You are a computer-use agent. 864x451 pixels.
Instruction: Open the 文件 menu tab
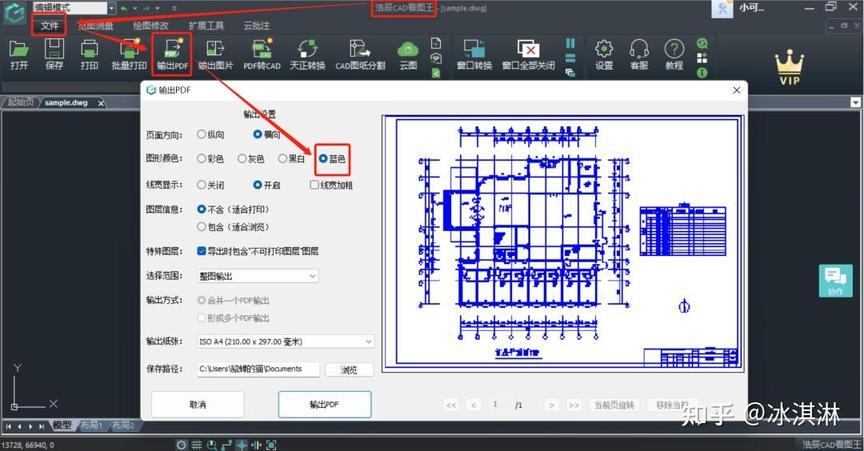point(50,24)
